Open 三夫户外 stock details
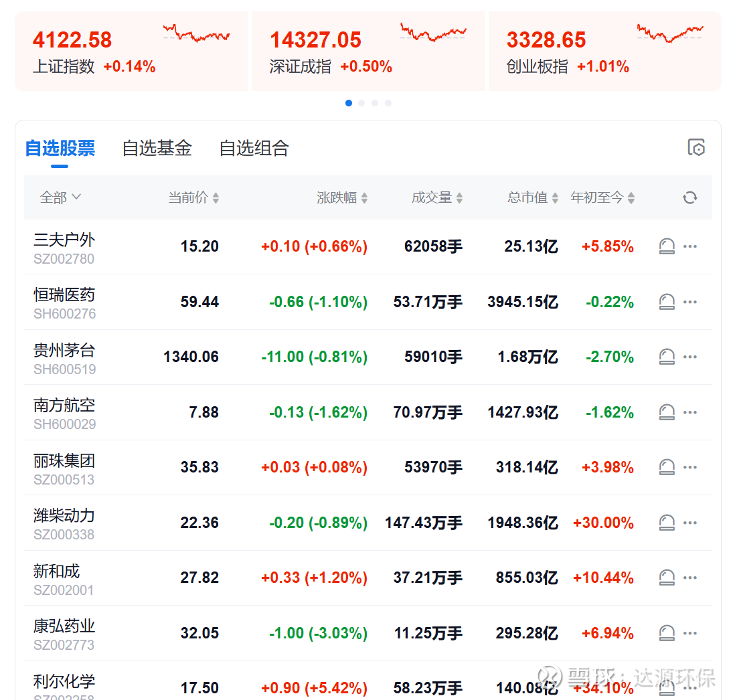Screen dimensions: 737x700 pos(64,240)
